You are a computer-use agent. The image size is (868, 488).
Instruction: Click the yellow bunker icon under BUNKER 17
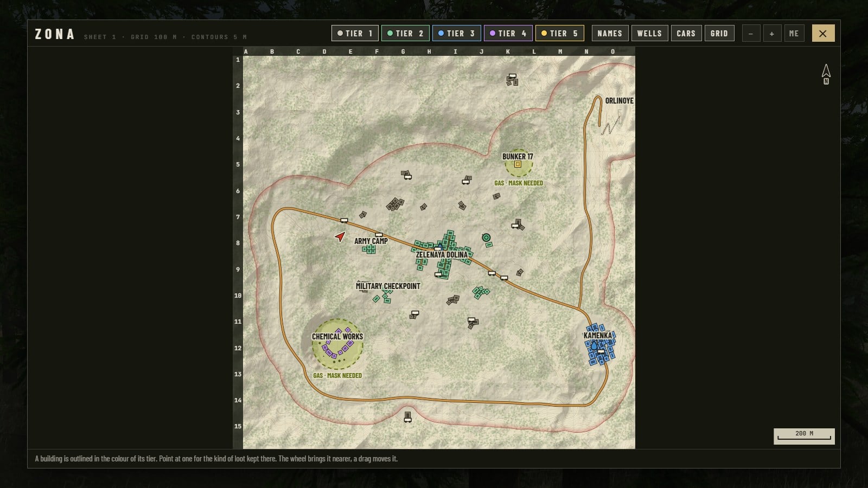(x=518, y=164)
